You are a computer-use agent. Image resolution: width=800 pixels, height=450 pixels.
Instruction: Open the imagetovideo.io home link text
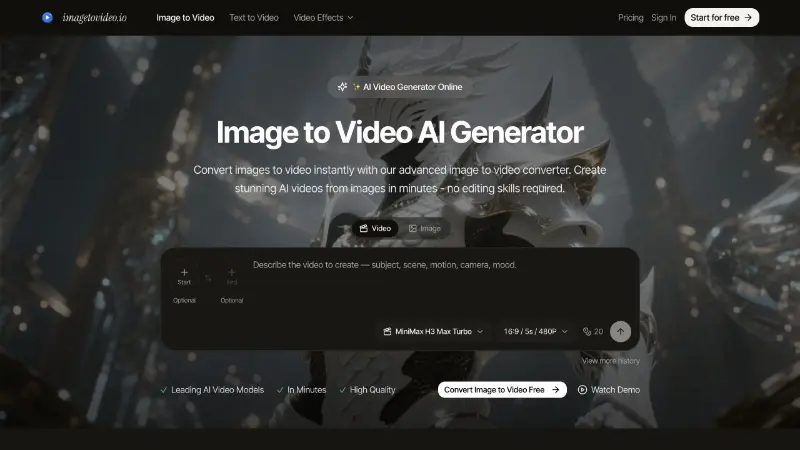94,18
